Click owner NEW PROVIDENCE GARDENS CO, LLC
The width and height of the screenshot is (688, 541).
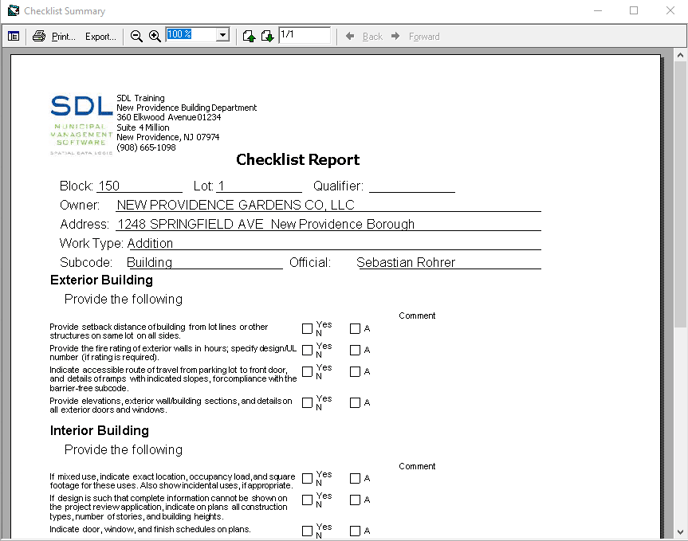coord(236,205)
